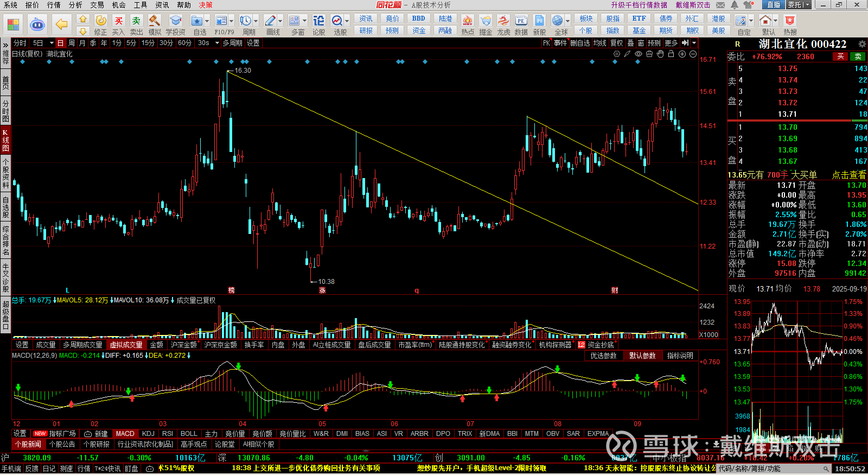Toggle 叠 overlay mode
Viewport: 868px width, 475px height.
coord(630,43)
